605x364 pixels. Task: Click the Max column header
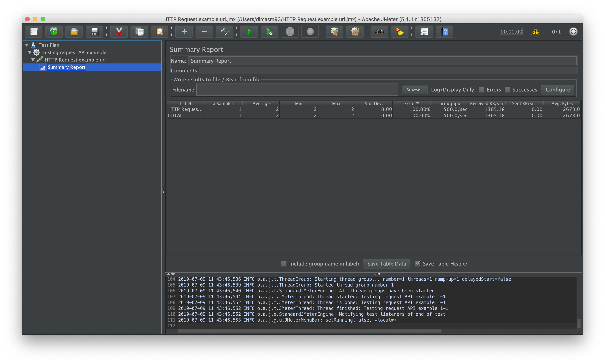pyautogui.click(x=336, y=104)
